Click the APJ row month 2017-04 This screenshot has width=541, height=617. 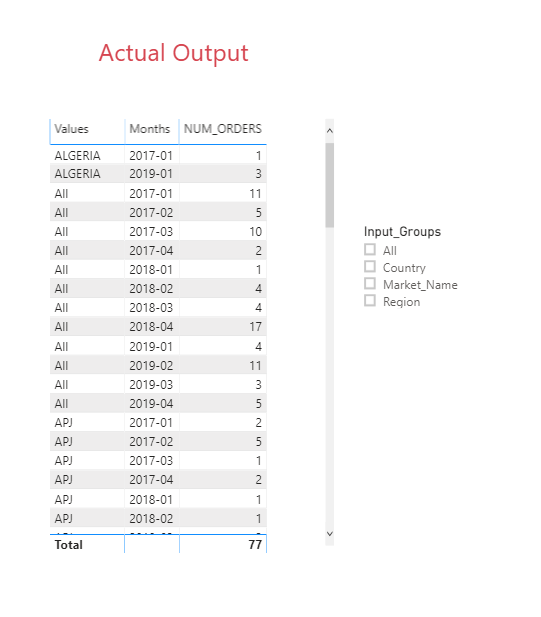[151, 480]
